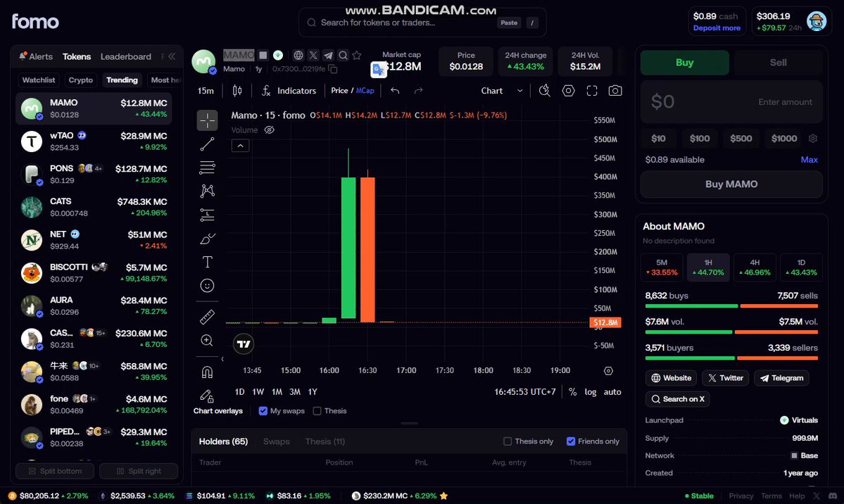Pick the trend line drawing tool
The width and height of the screenshot is (844, 504).
pyautogui.click(x=207, y=144)
